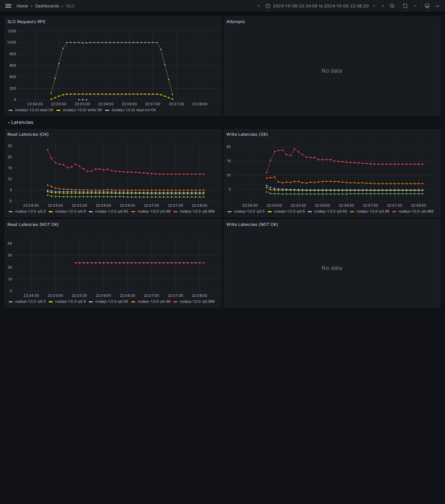Open the refresh interval dropdown

(415, 6)
